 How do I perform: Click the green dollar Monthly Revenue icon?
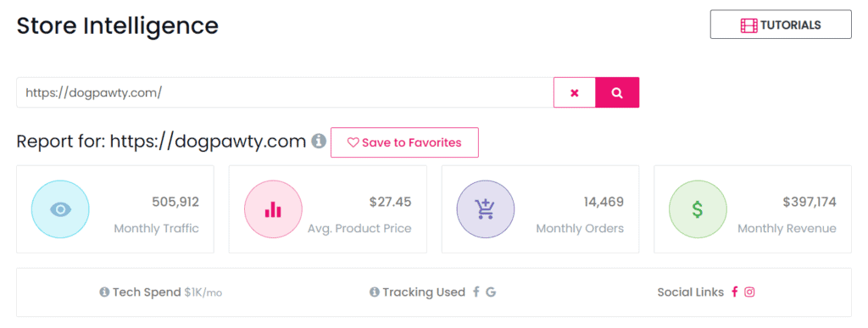click(698, 209)
